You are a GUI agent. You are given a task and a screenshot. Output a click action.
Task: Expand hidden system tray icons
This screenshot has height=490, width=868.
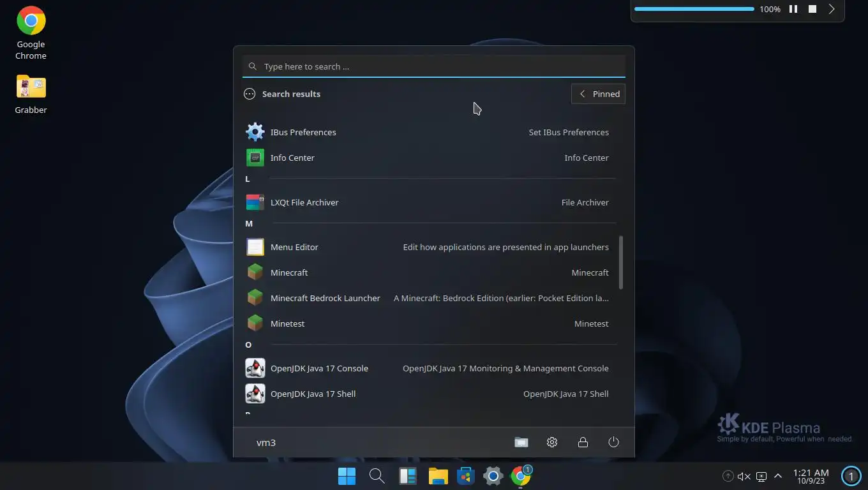pos(777,476)
